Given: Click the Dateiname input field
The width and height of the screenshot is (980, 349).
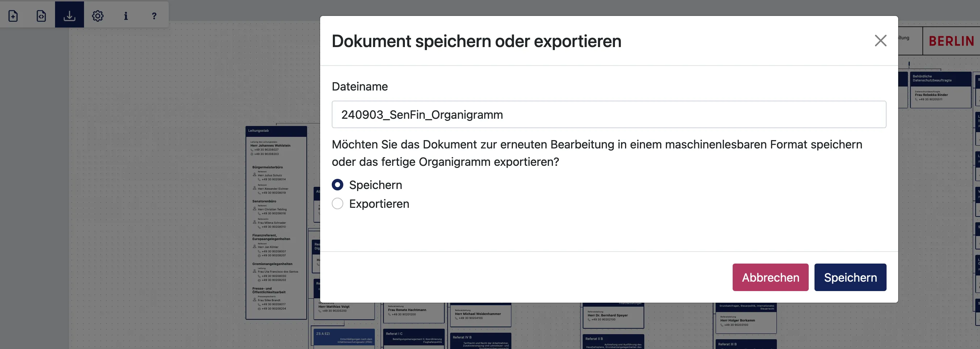Looking at the screenshot, I should (x=609, y=114).
